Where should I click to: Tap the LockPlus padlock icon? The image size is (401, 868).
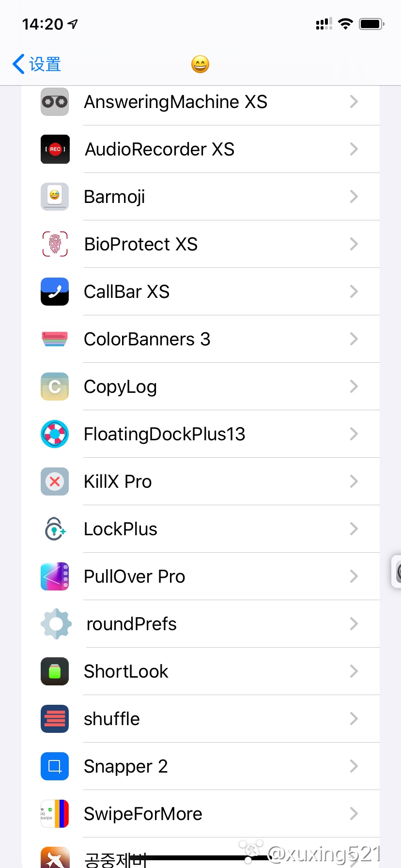[x=55, y=529]
